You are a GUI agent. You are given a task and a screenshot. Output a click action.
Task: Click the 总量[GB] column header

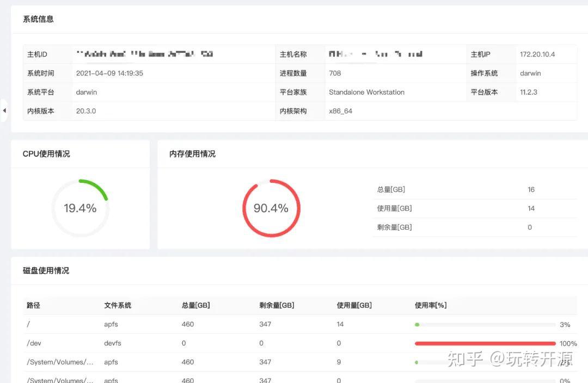[195, 305]
